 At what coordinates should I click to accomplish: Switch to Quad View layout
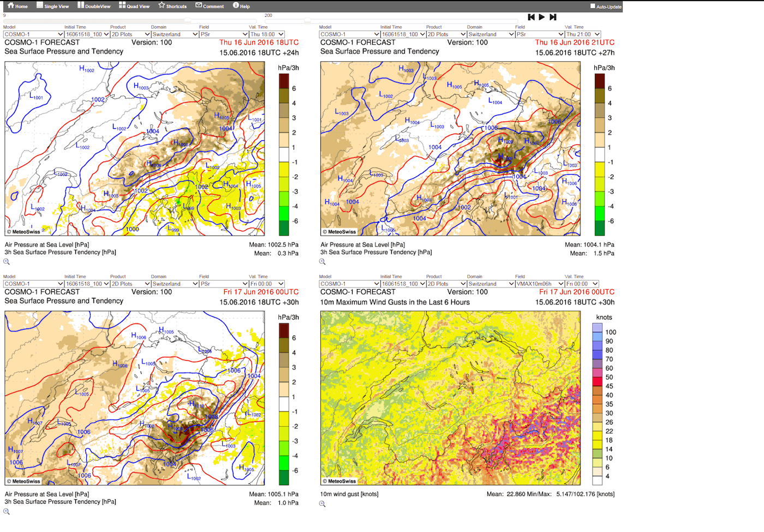point(134,6)
